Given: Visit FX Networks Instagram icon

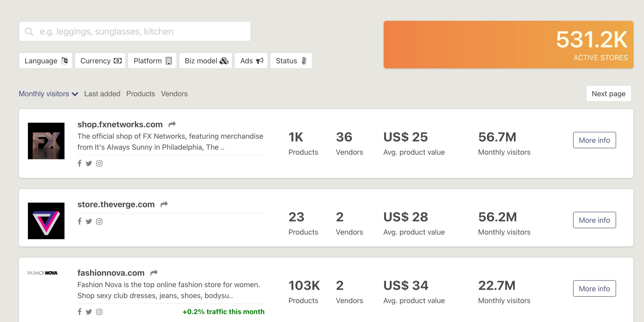Looking at the screenshot, I should pyautogui.click(x=99, y=164).
